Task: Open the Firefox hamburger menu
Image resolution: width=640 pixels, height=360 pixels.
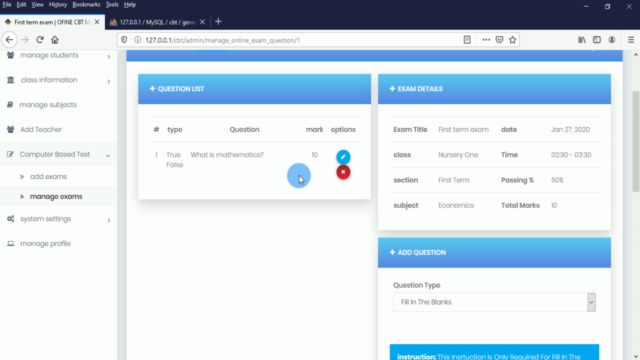Action: (x=631, y=40)
